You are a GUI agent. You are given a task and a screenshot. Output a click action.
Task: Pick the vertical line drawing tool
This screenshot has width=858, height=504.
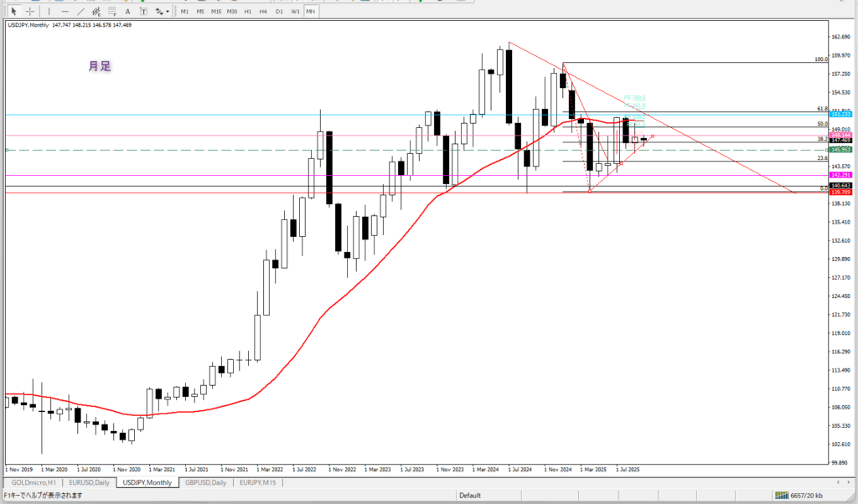click(x=49, y=11)
